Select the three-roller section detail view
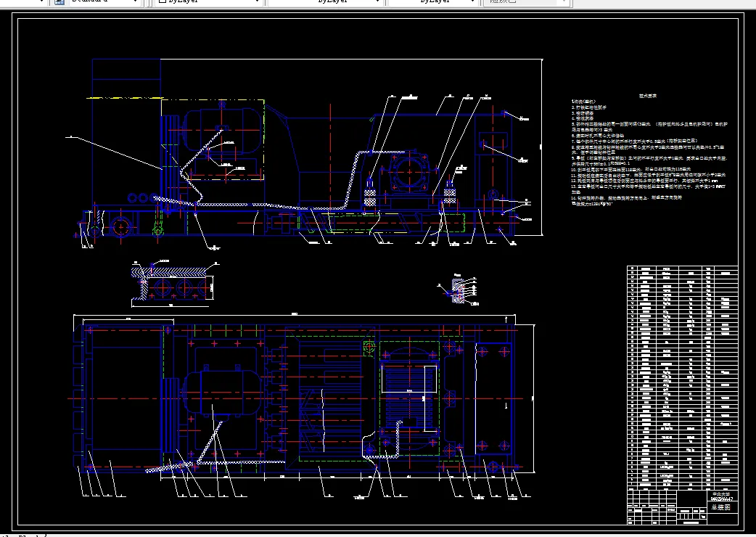Viewport: 756px width, 537px height. [173, 285]
